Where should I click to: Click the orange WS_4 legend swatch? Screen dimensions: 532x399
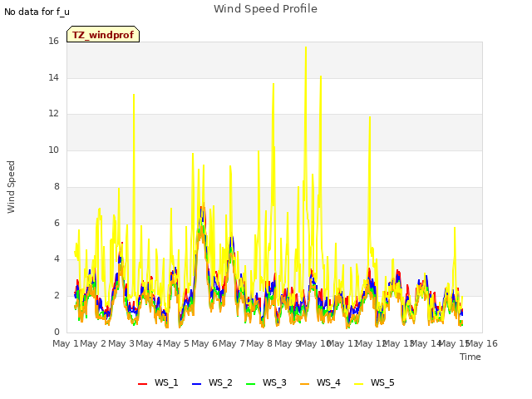[x=305, y=384]
